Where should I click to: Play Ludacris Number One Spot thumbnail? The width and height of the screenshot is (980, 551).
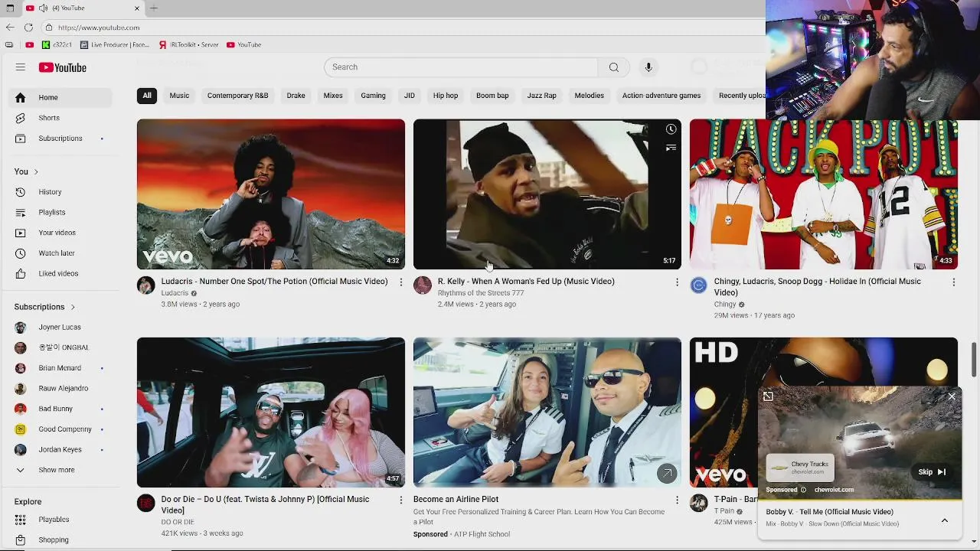pyautogui.click(x=271, y=194)
